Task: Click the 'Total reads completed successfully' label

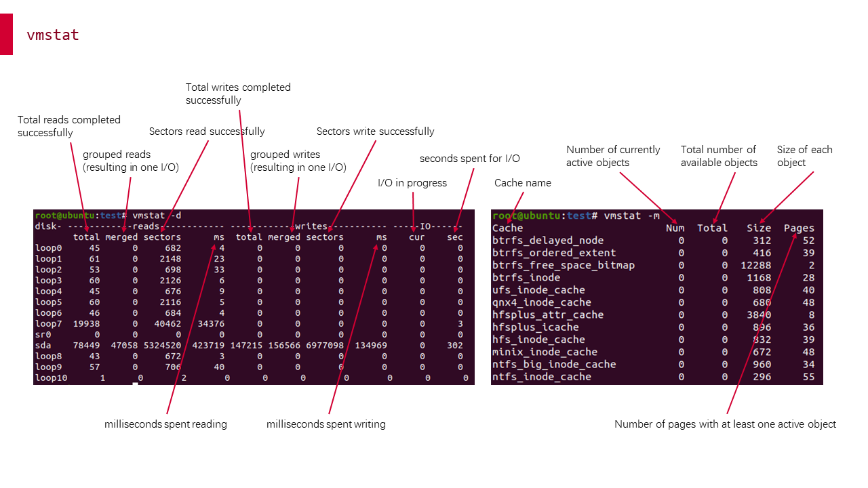Action: [69, 126]
